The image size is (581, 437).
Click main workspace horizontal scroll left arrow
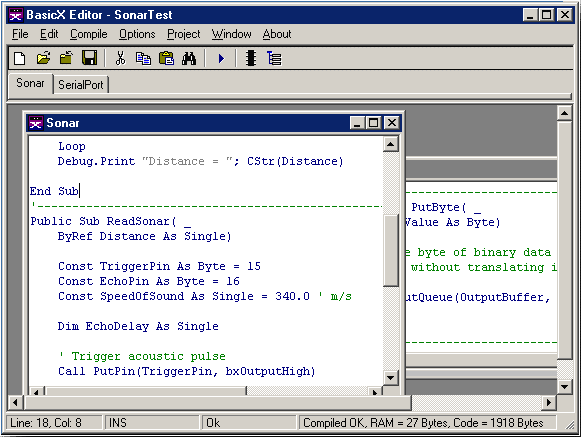15,403
